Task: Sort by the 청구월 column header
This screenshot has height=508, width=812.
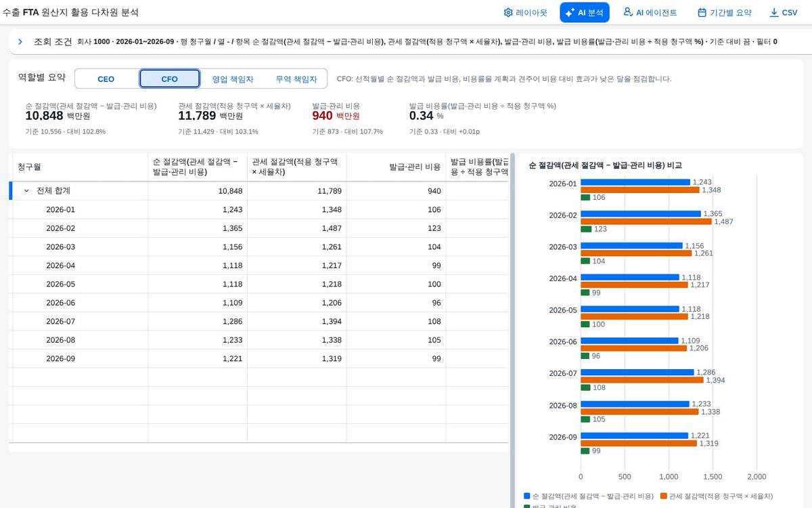Action: 80,167
